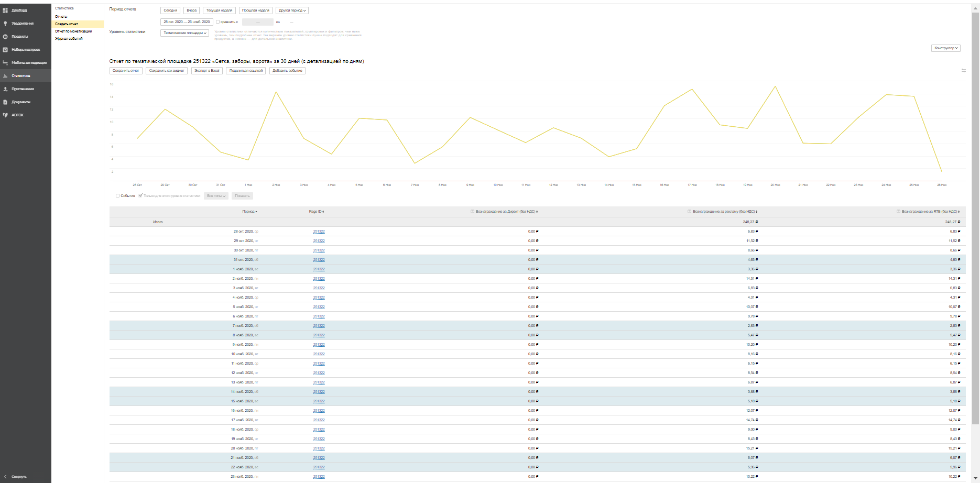Click the '2 Ноя' chart axis label
Viewport: 980px width, 483px height.
pos(276,185)
